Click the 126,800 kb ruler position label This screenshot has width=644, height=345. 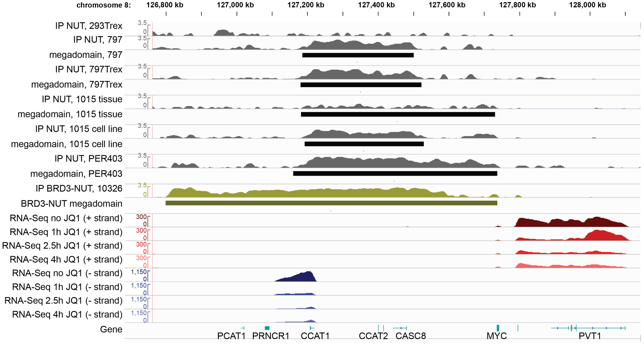tap(165, 5)
